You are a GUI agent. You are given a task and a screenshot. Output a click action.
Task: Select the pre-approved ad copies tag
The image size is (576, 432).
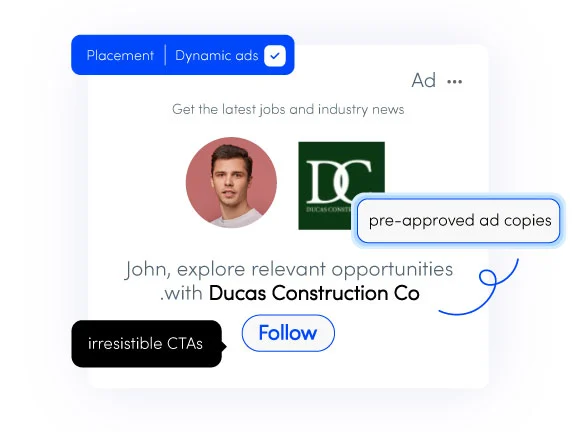tap(458, 220)
